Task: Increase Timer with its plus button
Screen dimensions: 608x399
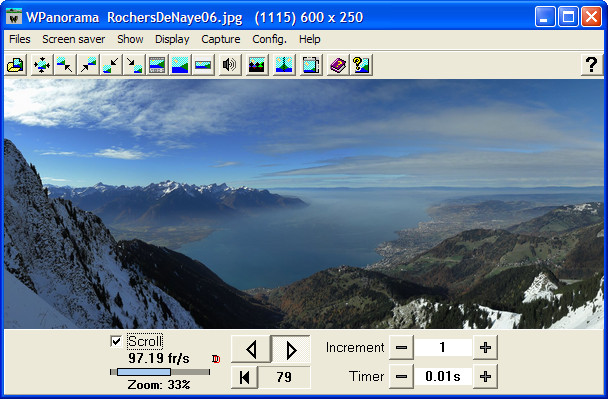Action: coord(485,377)
